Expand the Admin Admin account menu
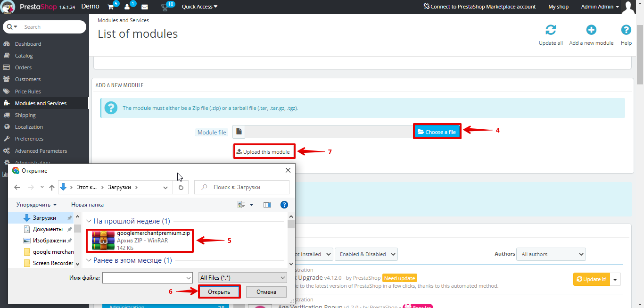 [x=600, y=7]
